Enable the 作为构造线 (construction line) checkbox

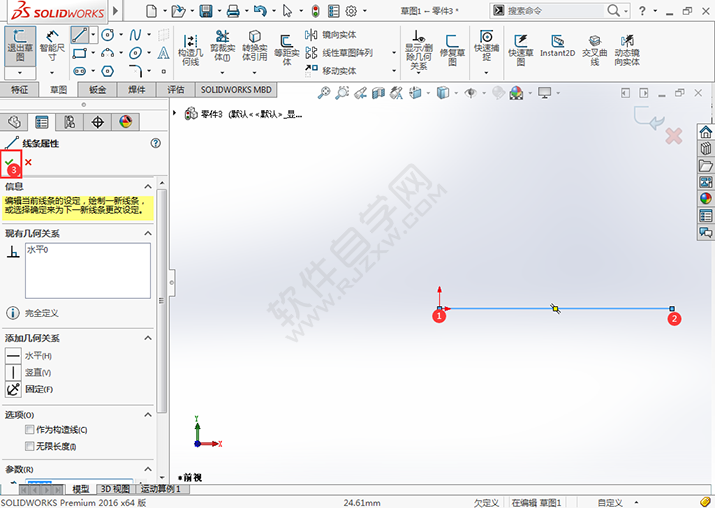[30, 430]
